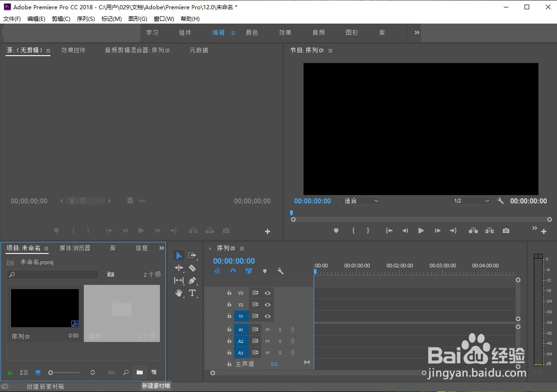This screenshot has height=392, width=557.
Task: Open Automate to Sequence icon in project panel
Action: pos(112,372)
